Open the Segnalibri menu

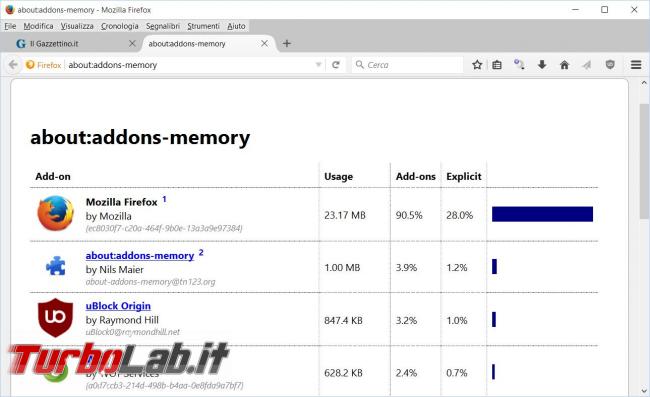[162, 26]
